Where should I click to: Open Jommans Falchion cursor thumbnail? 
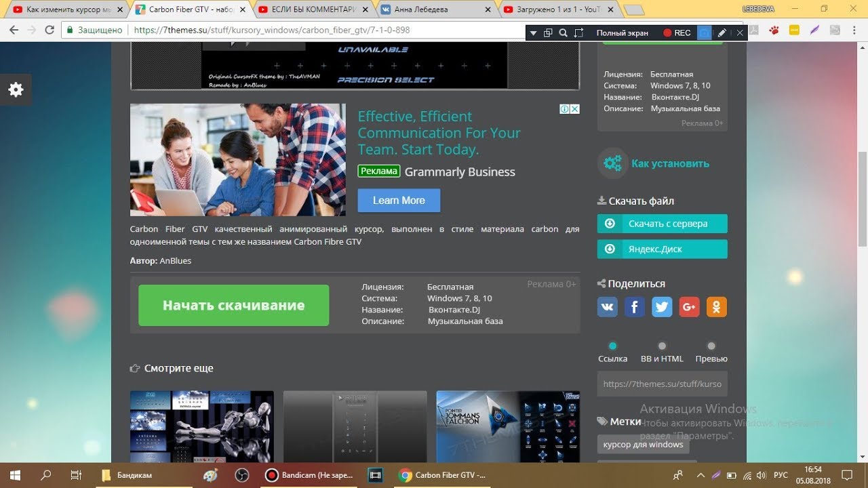point(508,426)
